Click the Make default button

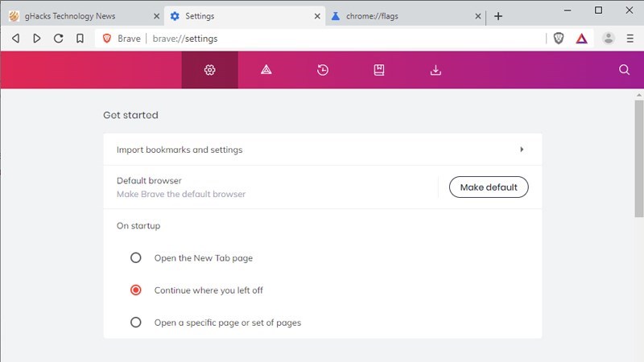pos(489,187)
